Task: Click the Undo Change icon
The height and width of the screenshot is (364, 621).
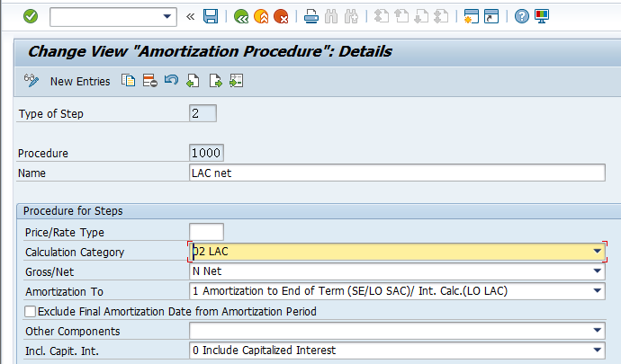Action: [171, 82]
